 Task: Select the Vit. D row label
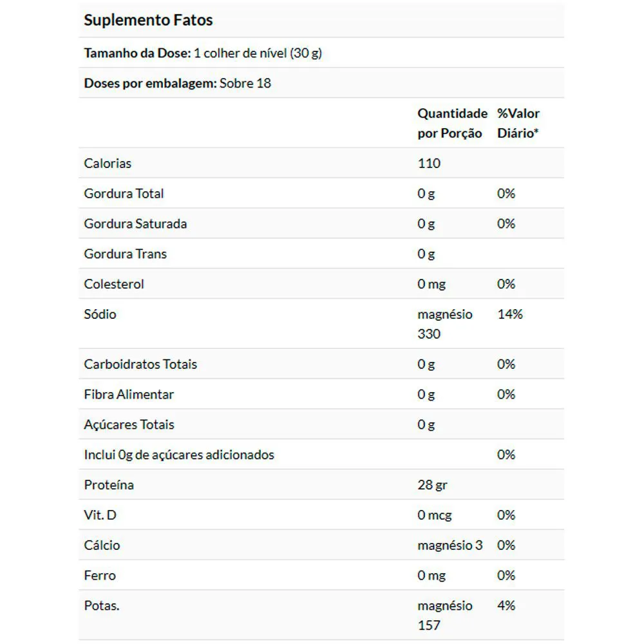100,515
